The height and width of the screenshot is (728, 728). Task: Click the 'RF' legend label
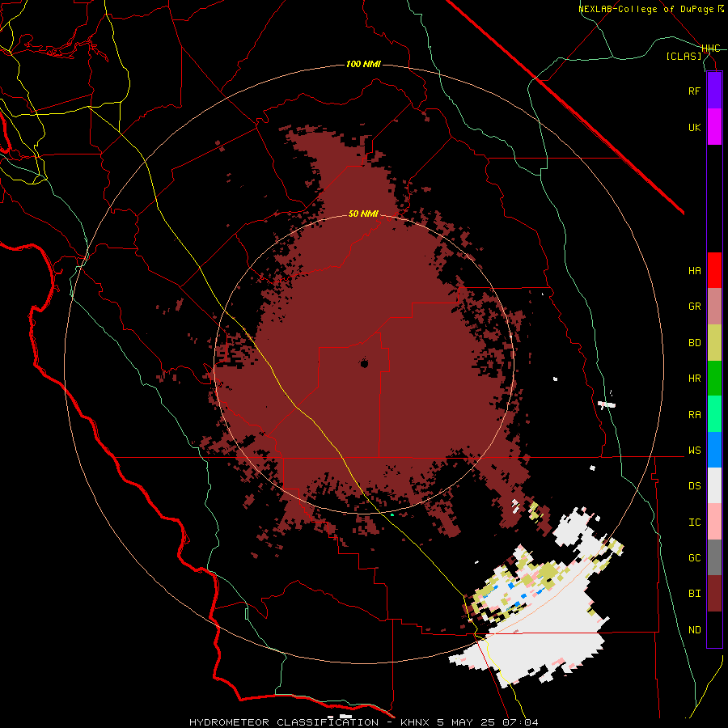pos(694,91)
